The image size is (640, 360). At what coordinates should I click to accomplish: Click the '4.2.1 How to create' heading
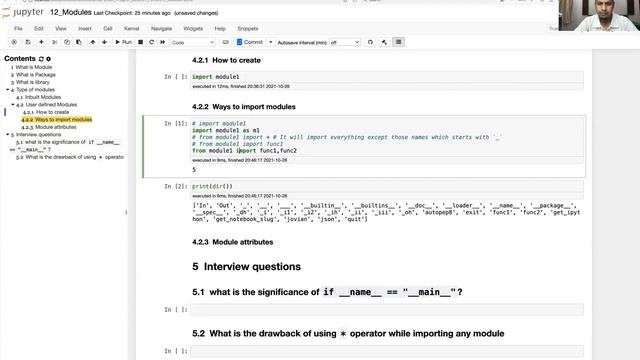click(x=226, y=60)
